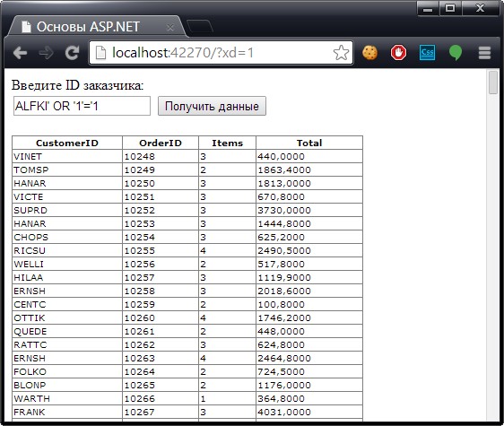Bookmark page with the star icon

point(341,53)
